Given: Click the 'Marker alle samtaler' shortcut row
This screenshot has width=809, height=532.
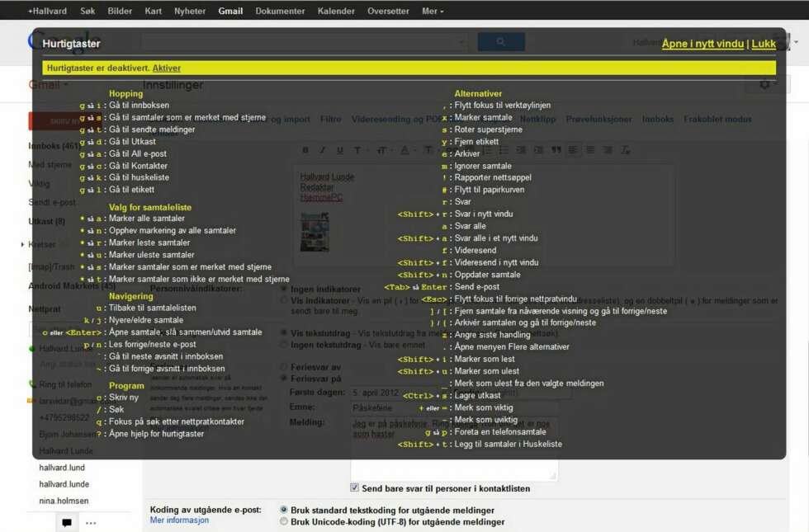Looking at the screenshot, I should tap(132, 219).
